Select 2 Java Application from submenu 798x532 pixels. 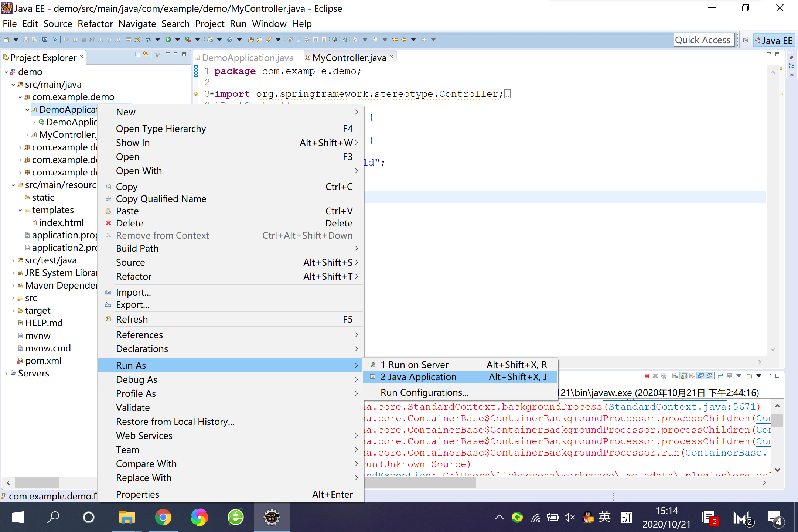(x=418, y=377)
